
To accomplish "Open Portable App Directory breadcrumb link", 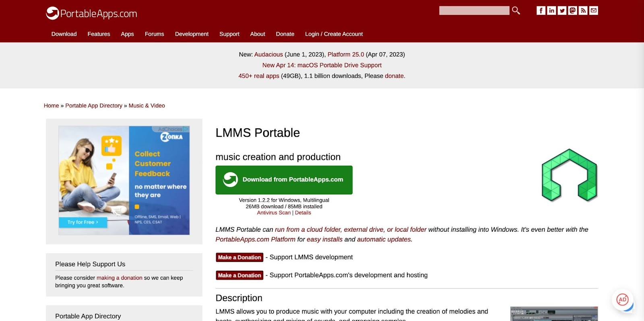I will [x=94, y=105].
